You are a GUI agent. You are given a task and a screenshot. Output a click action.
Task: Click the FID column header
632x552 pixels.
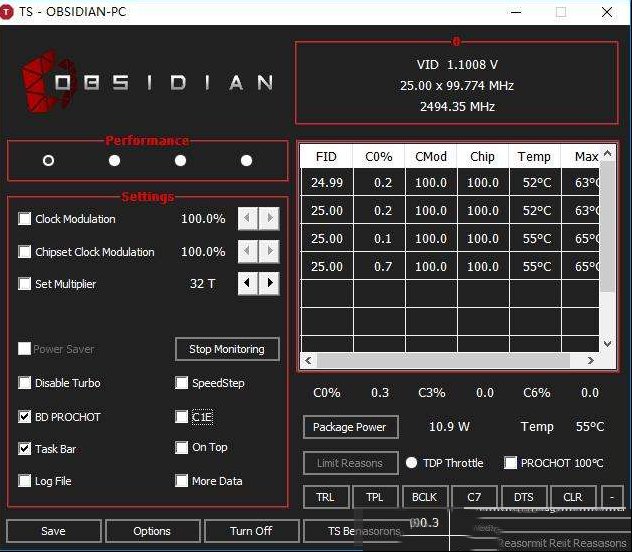click(326, 156)
